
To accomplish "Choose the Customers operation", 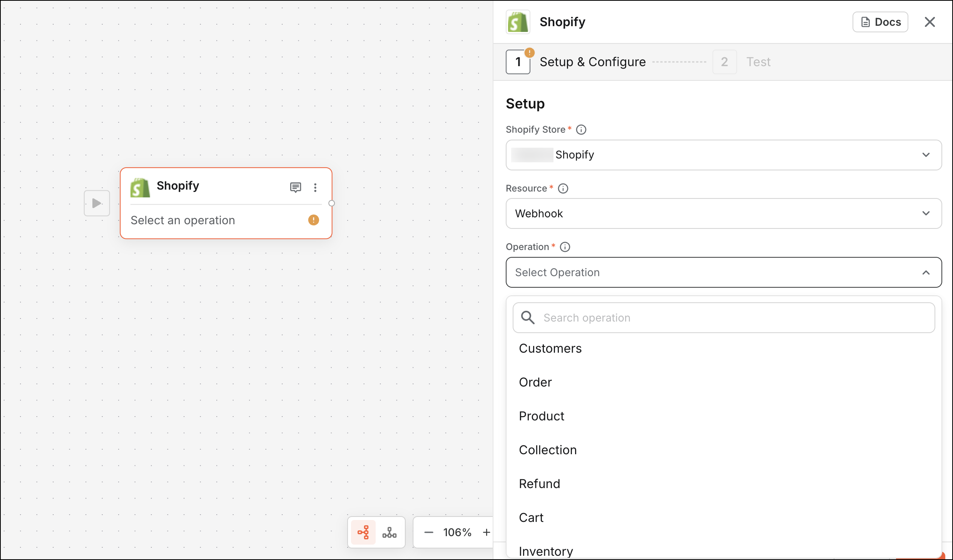I will (x=724, y=348).
